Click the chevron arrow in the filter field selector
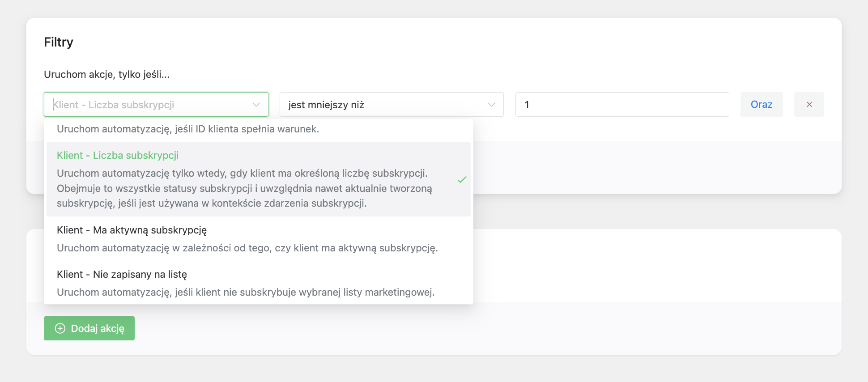868x382 pixels. [x=256, y=105]
